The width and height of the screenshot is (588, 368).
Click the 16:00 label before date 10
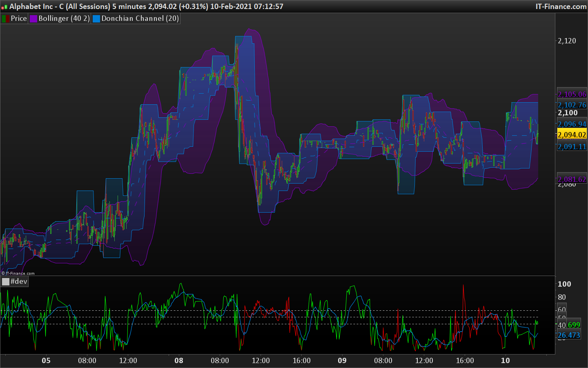tap(465, 360)
